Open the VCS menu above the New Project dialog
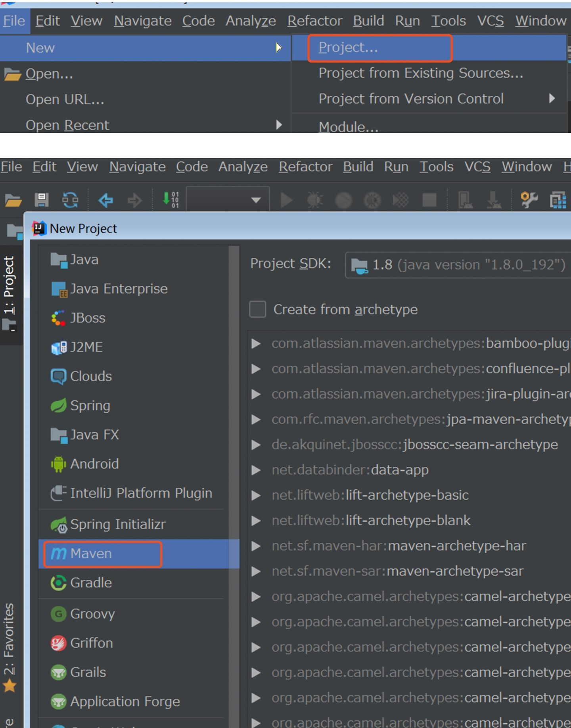 pyautogui.click(x=477, y=167)
